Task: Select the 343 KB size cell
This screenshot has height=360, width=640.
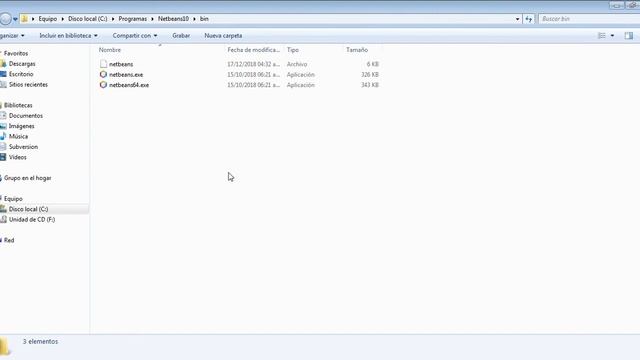Action: coord(370,85)
